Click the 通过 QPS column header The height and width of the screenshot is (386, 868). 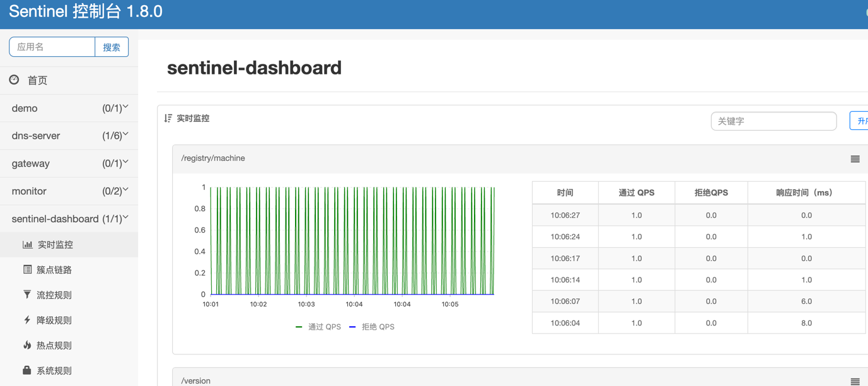click(637, 192)
